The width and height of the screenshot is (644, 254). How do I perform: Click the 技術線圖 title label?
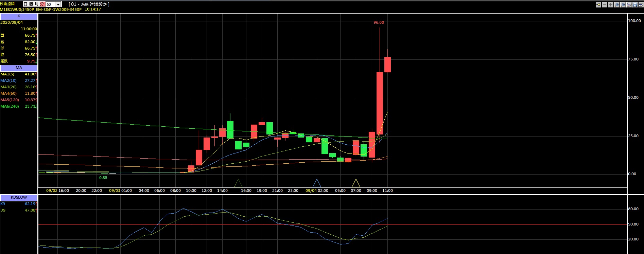point(7,4)
